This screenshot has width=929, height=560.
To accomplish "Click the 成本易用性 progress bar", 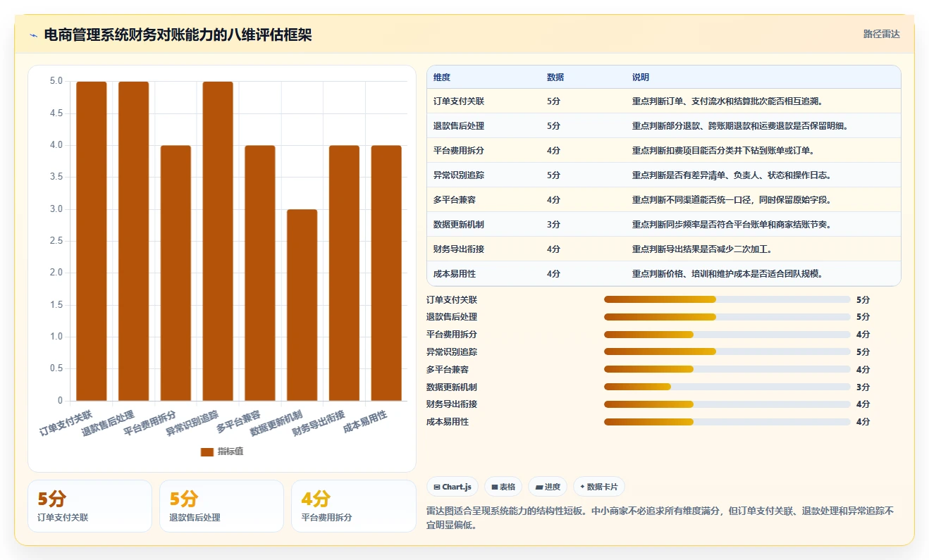I will pos(727,422).
